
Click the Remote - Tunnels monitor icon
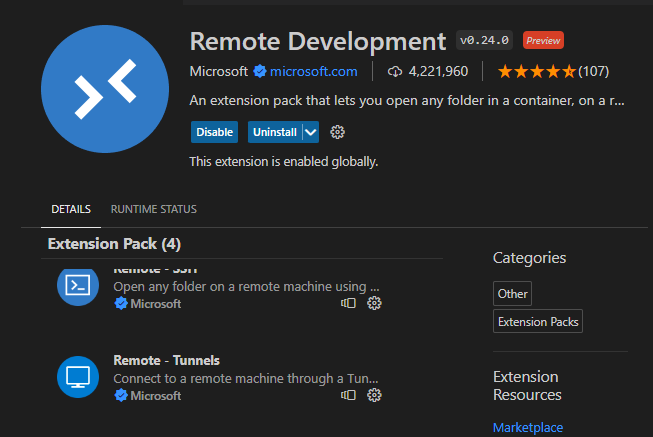click(x=78, y=377)
